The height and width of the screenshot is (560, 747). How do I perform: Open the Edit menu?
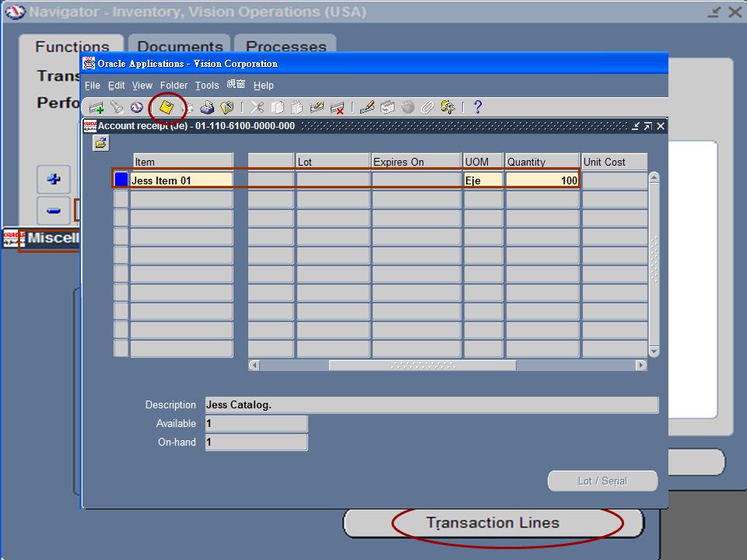[116, 86]
